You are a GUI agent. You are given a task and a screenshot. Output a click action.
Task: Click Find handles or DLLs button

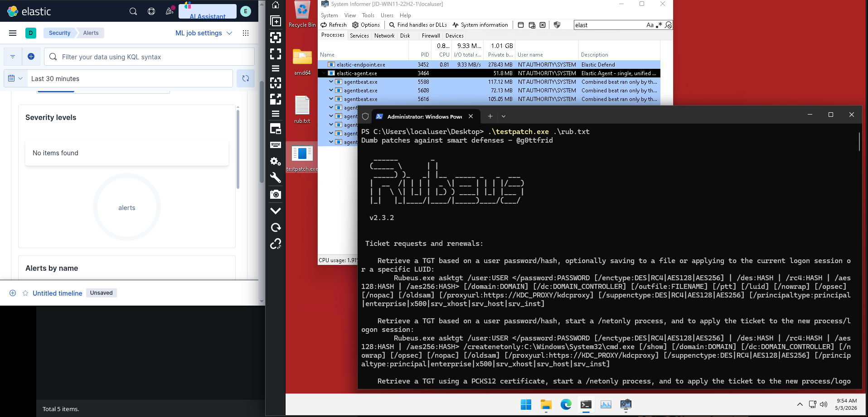click(x=418, y=25)
